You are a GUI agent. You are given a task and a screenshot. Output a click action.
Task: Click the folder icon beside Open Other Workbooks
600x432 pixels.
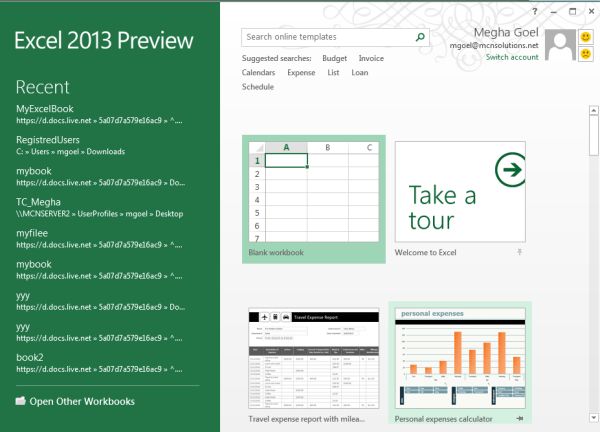point(21,401)
